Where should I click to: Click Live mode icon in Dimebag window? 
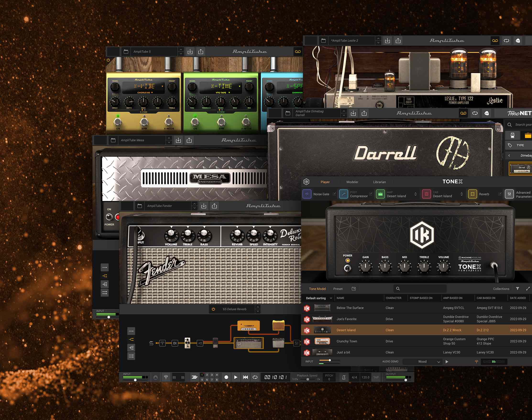487,113
